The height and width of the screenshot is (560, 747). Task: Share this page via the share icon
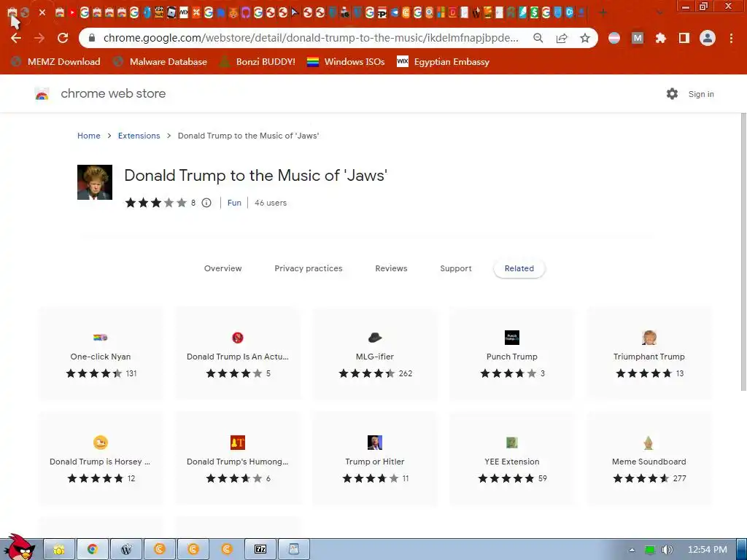pos(562,38)
